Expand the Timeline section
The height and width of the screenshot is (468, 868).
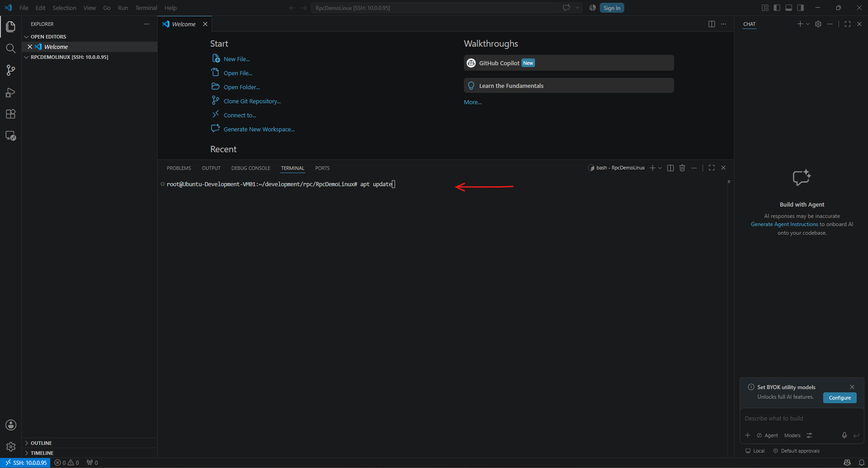pyautogui.click(x=89, y=453)
